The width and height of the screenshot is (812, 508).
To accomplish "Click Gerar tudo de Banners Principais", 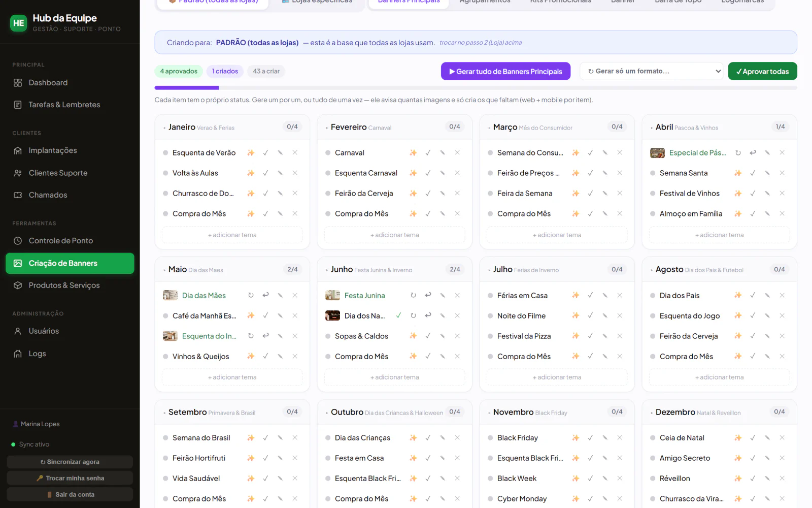I will (505, 71).
